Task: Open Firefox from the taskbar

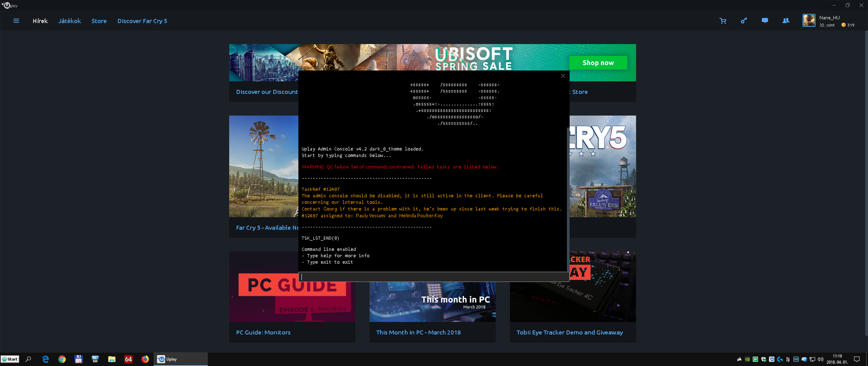Action: [145, 359]
